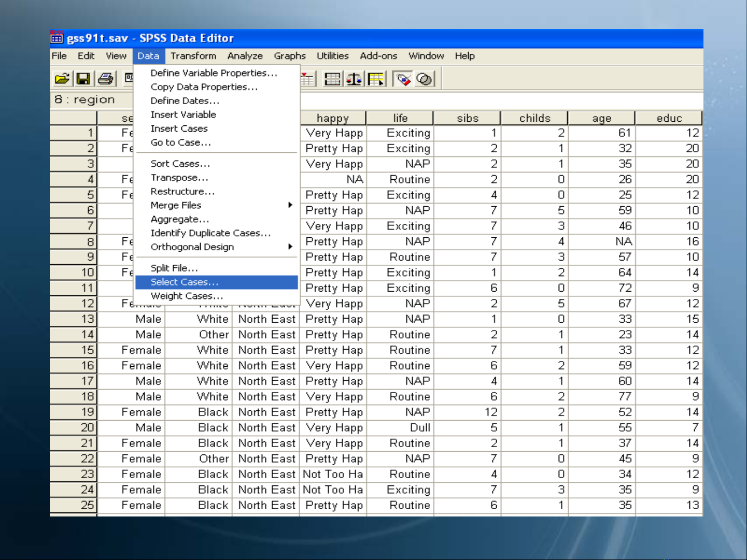Click Weight Cases menu entry

pos(187,296)
